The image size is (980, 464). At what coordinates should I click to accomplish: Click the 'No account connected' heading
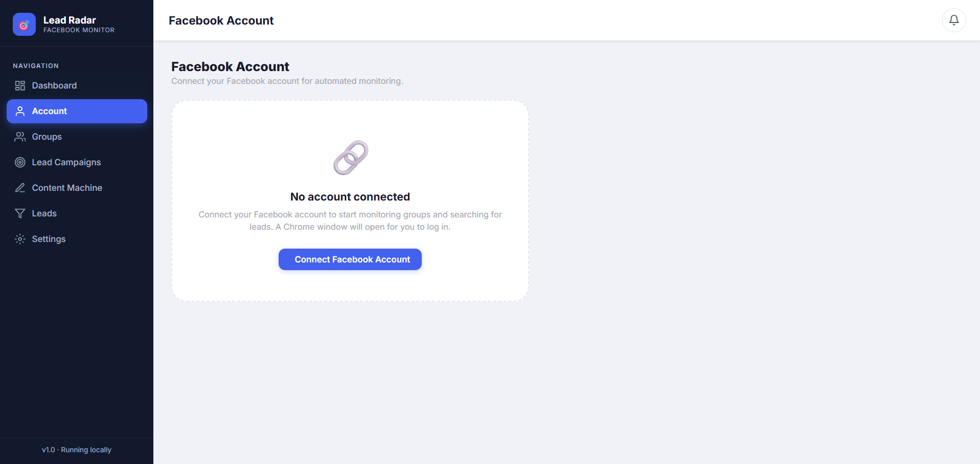pos(350,197)
